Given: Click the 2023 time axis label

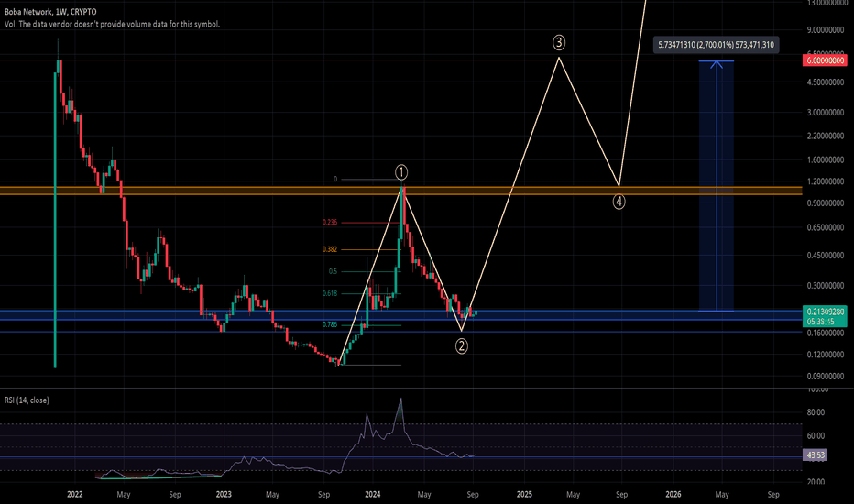Looking at the screenshot, I should (x=224, y=494).
